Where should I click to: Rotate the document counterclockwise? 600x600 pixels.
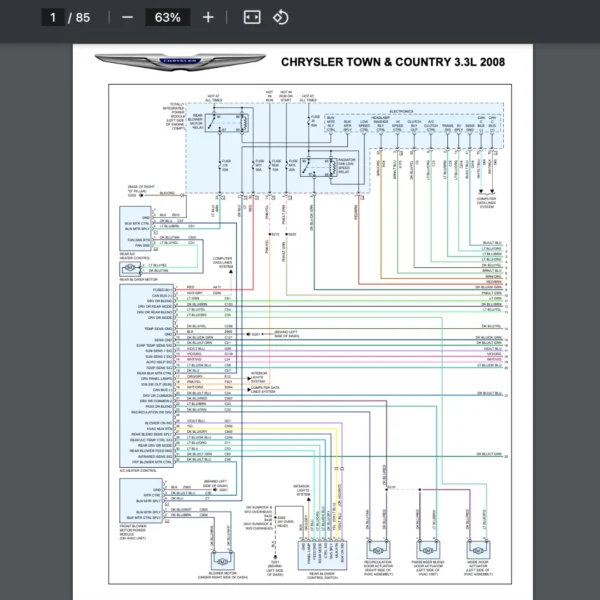point(281,17)
